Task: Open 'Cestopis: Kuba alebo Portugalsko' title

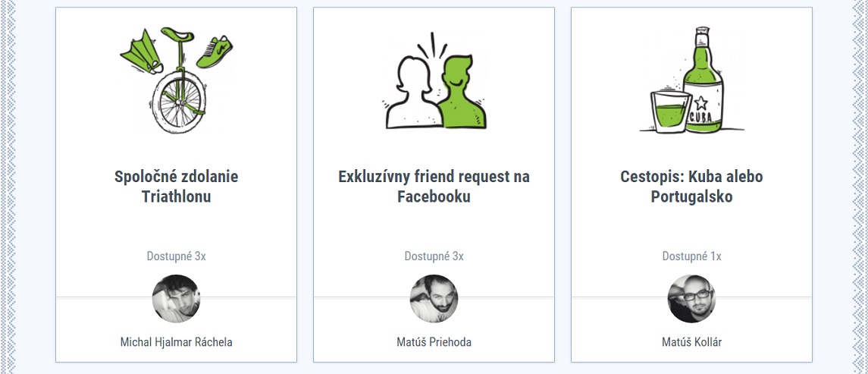Action: tap(691, 187)
